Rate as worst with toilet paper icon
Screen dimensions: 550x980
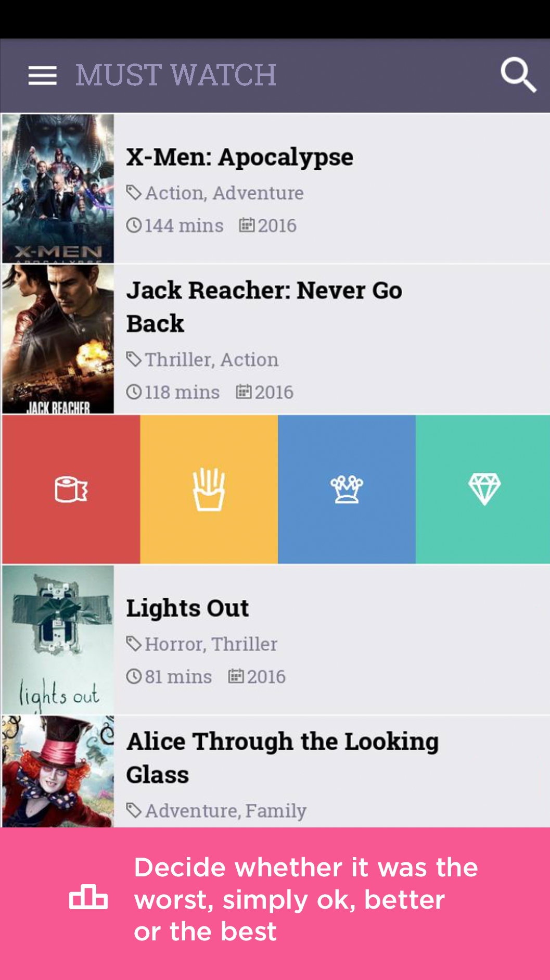[x=71, y=489]
